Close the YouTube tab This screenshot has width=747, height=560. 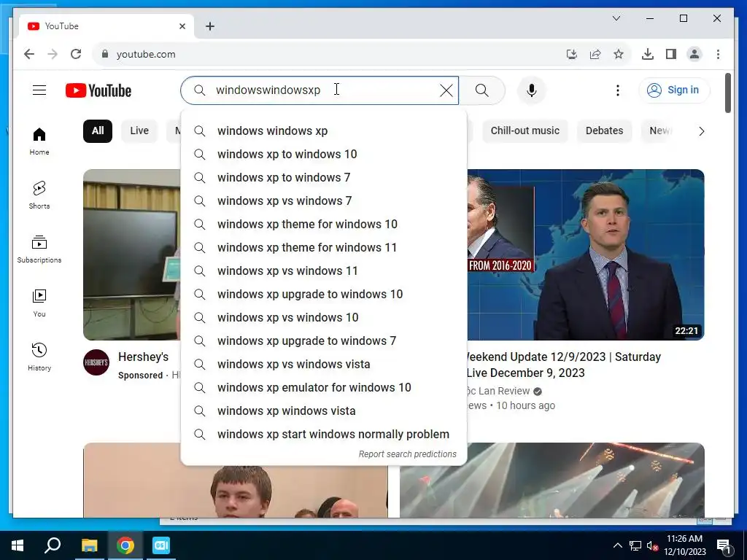click(182, 26)
